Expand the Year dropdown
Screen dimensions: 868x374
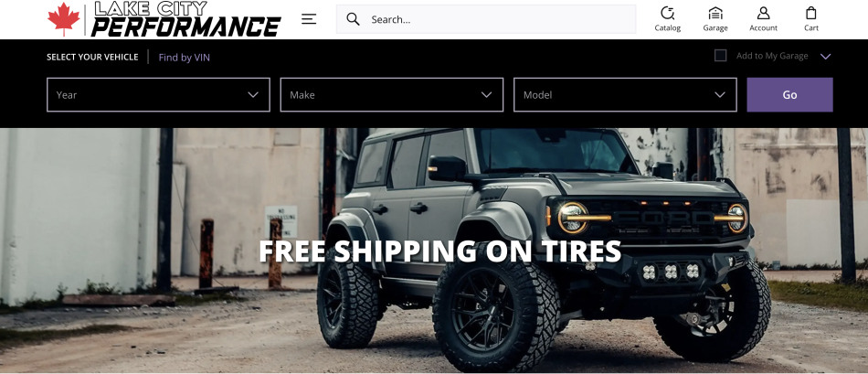point(158,95)
